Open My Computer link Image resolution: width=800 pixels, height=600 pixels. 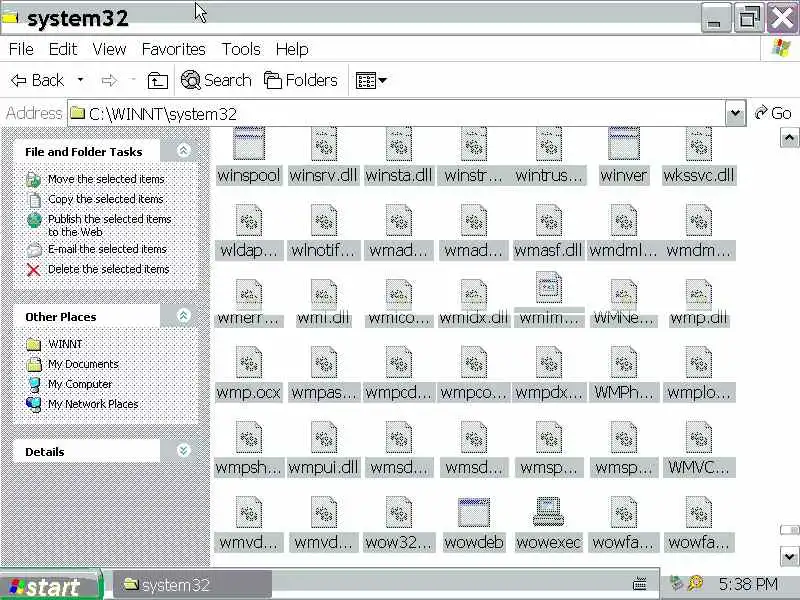[80, 384]
